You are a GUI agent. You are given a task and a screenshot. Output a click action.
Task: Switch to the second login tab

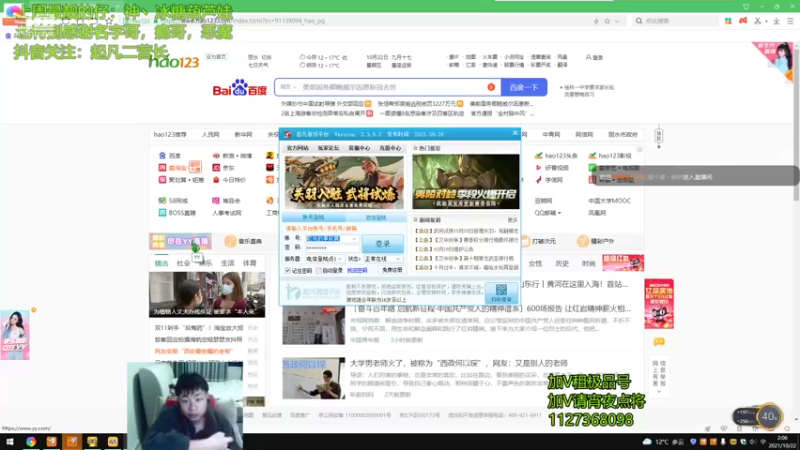376,217
